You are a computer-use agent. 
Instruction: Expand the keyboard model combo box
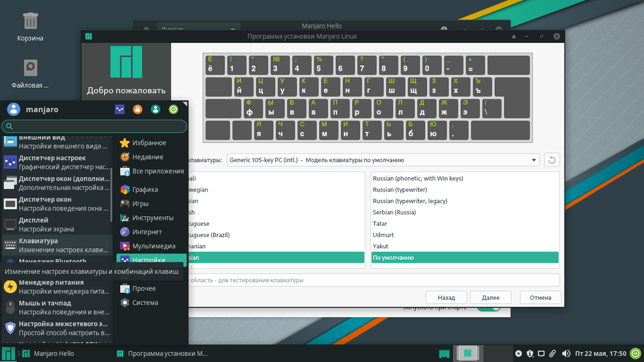[383, 160]
